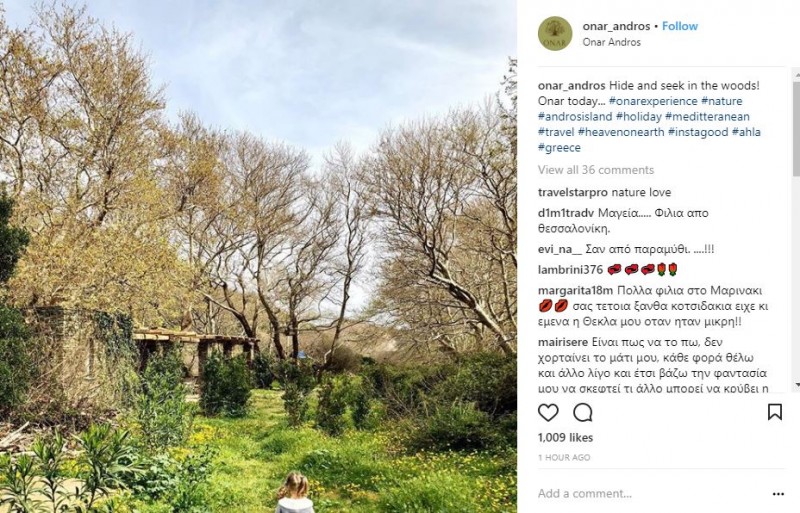
Task: Click the scrollbar up arrow in comments
Action: pyautogui.click(x=796, y=75)
